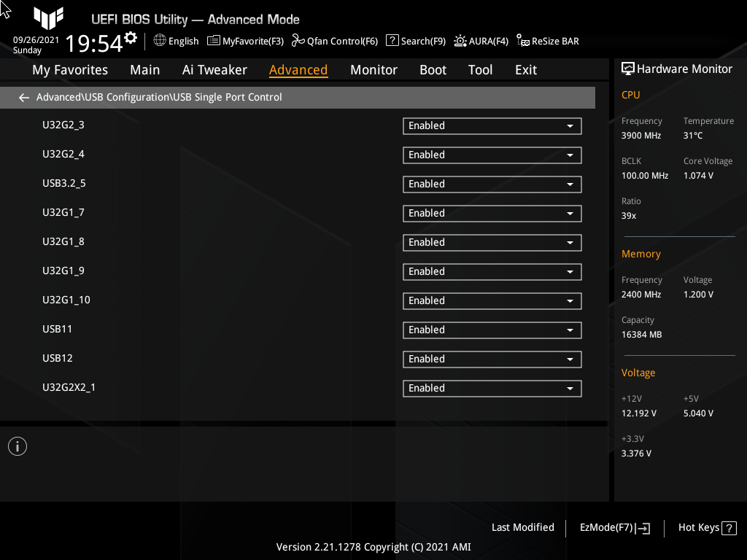
Task: Click the Hardware Monitor panel icon
Action: (x=628, y=69)
